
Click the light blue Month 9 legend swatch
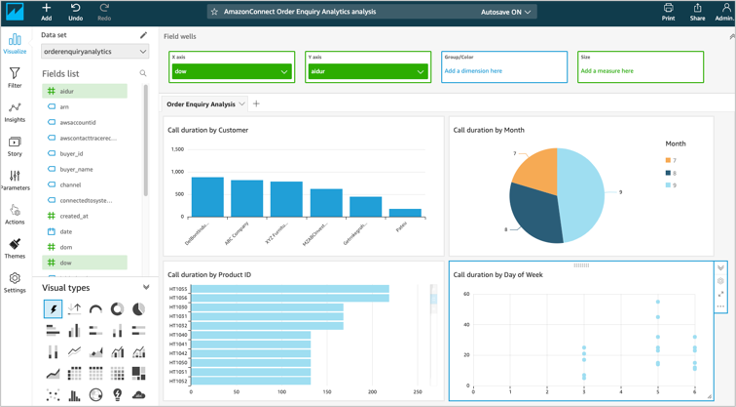(668, 185)
